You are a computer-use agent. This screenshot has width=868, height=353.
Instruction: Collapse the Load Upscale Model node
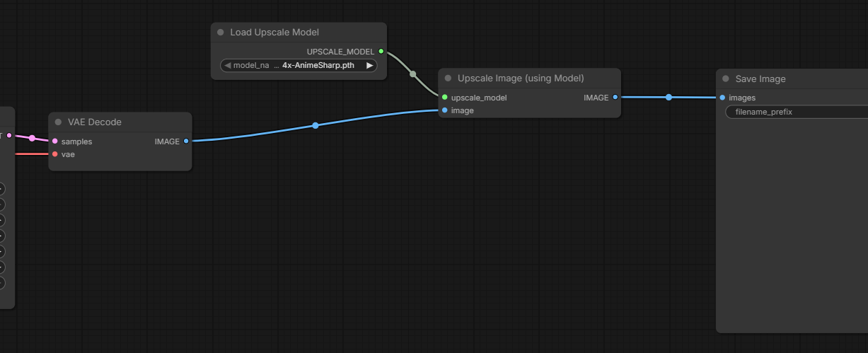pos(221,33)
